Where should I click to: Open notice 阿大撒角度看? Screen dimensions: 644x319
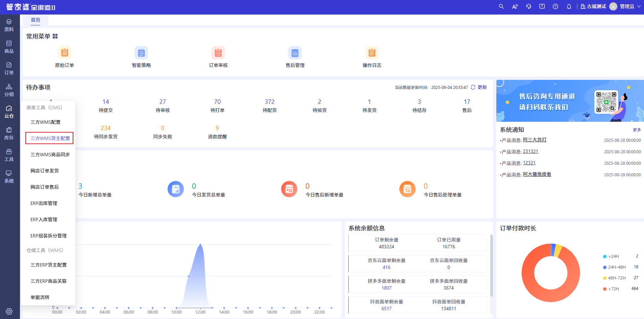click(x=537, y=174)
